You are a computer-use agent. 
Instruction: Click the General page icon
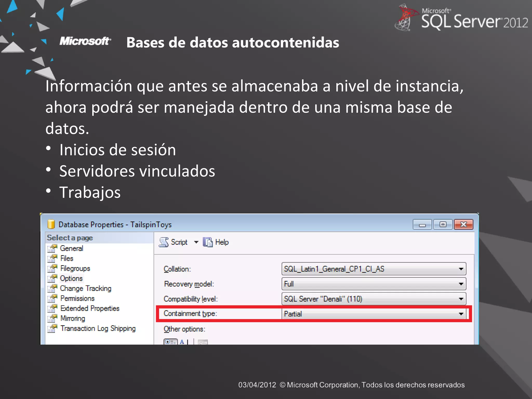coord(52,248)
